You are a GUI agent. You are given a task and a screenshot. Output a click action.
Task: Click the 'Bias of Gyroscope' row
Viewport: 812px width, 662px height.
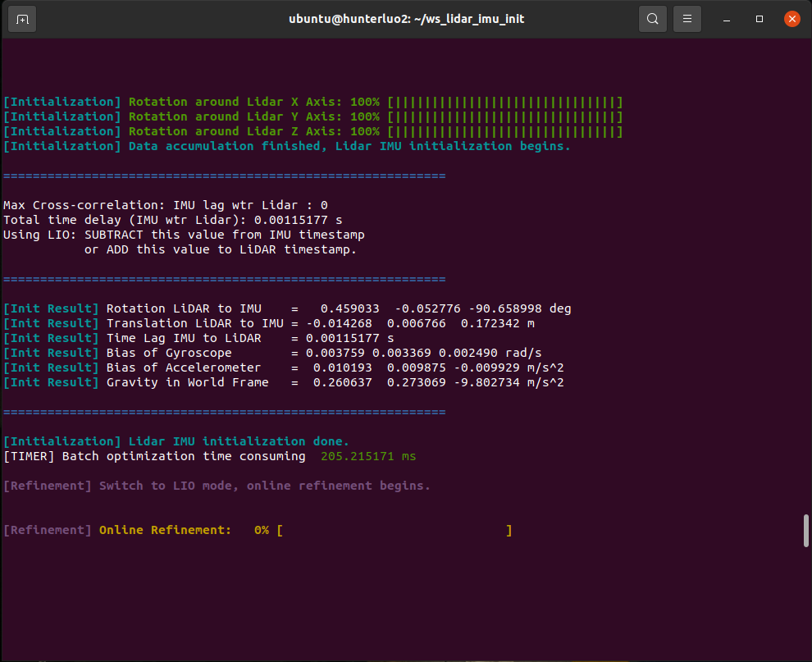272,354
